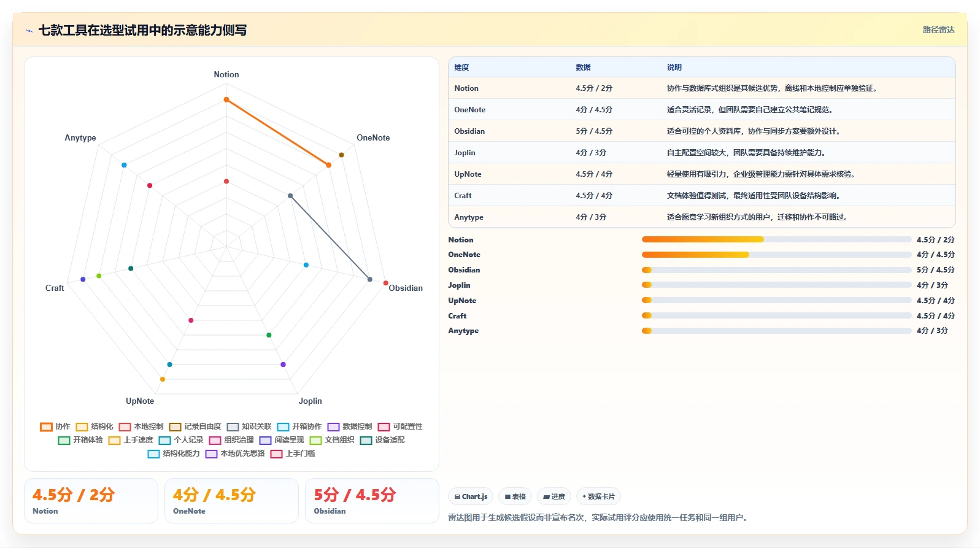Click the 说明 column header
This screenshot has height=548, width=980.
click(674, 68)
